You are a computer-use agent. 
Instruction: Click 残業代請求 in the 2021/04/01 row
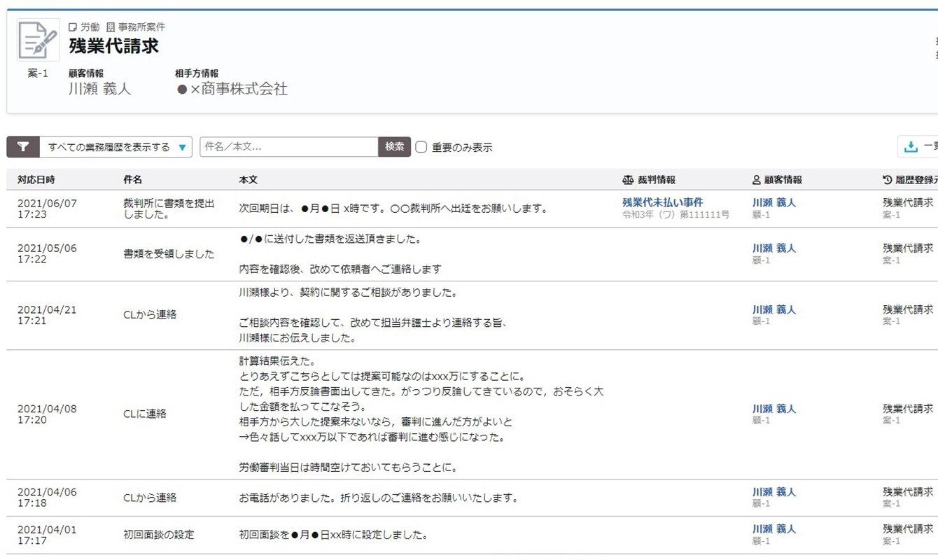click(x=908, y=528)
